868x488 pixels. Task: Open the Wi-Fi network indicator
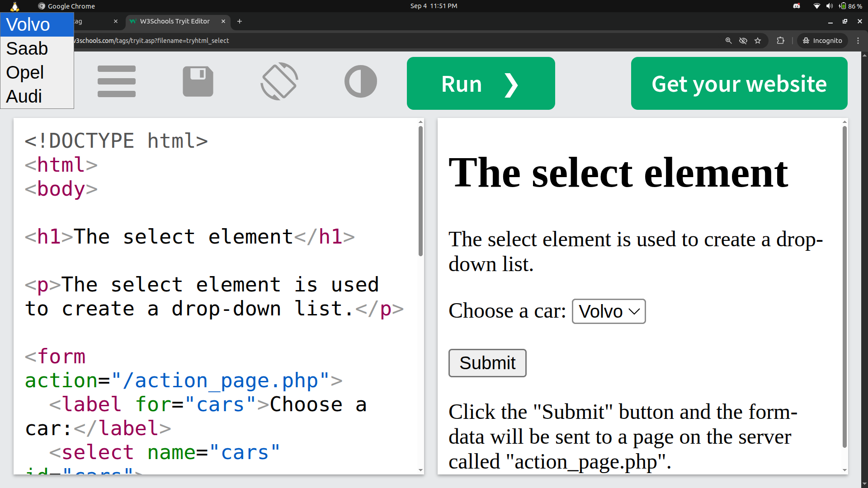point(816,6)
